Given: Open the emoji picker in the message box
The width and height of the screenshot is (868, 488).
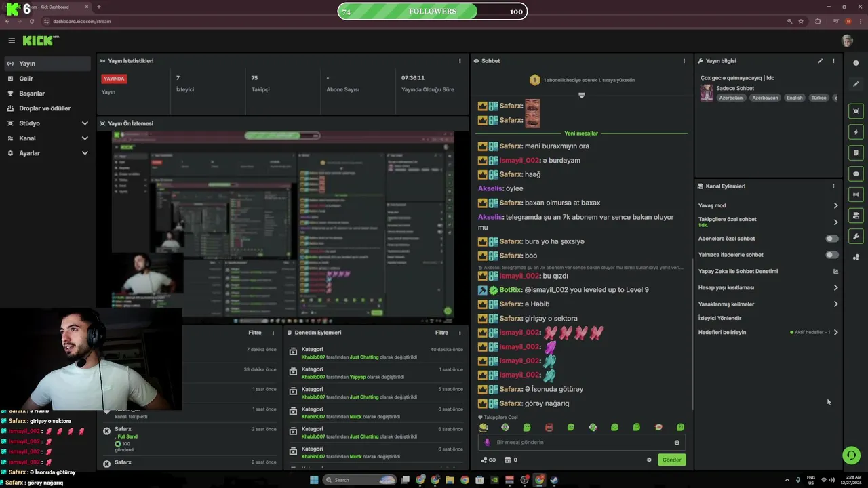Looking at the screenshot, I should pyautogui.click(x=677, y=443).
